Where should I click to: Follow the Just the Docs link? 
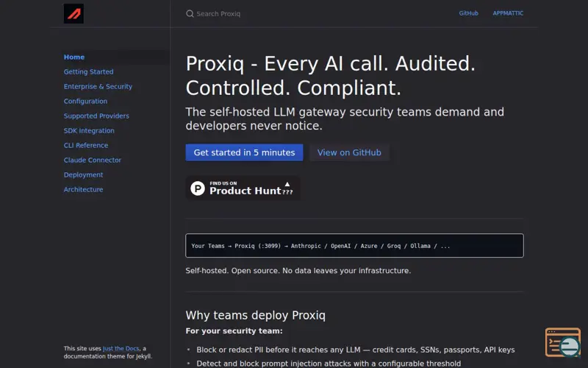coord(121,348)
